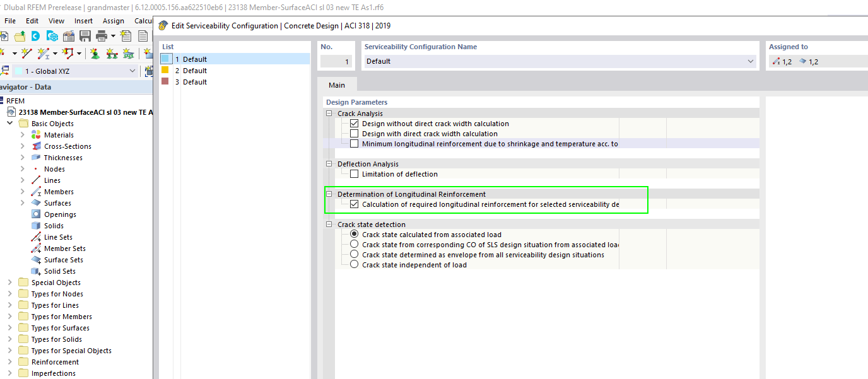Select Crack state from corresponding CO option
The image size is (868, 379).
click(354, 245)
